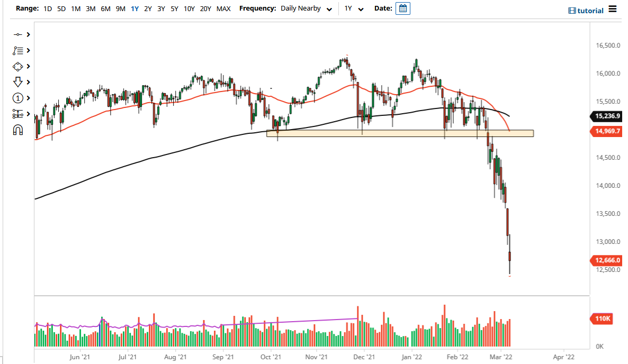Click the tutorial grid icon
The width and height of the screenshot is (628, 364).
click(x=571, y=10)
